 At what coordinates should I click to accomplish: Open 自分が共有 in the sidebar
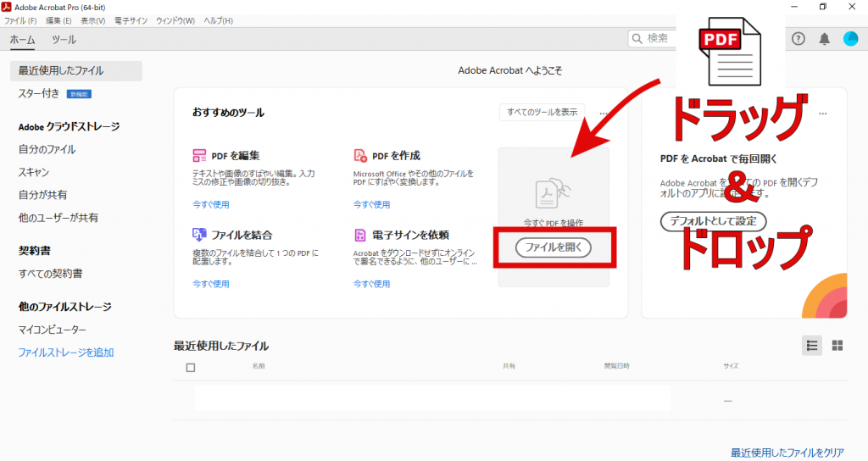[42, 195]
